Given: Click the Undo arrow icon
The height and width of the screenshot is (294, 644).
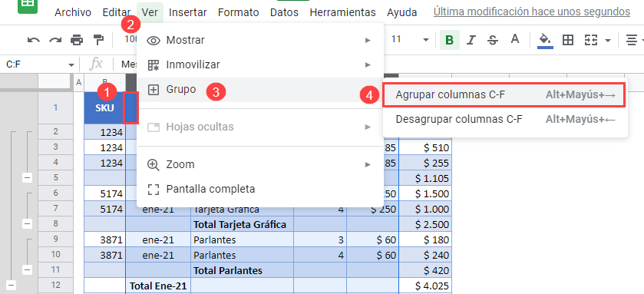Looking at the screenshot, I should 33,40.
